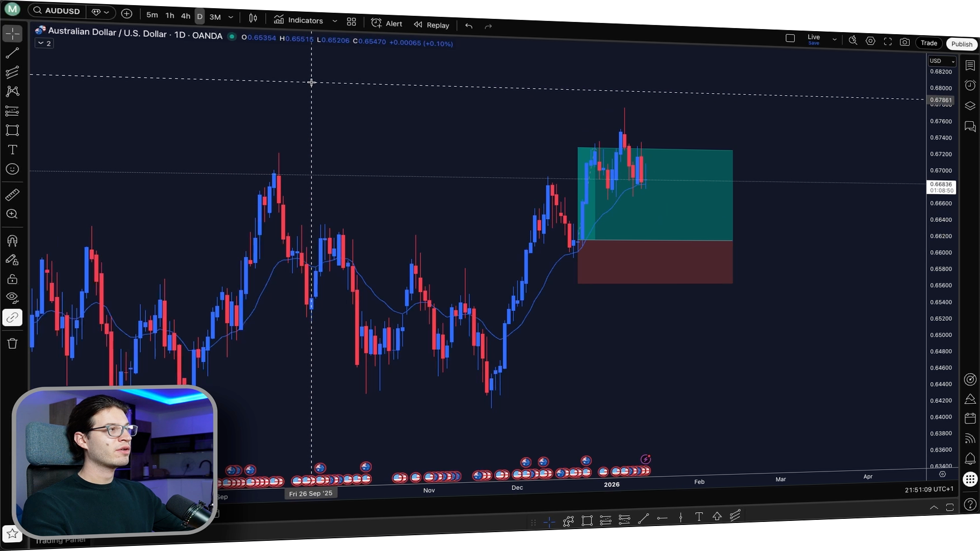Open the measure ruler tool

(12, 195)
